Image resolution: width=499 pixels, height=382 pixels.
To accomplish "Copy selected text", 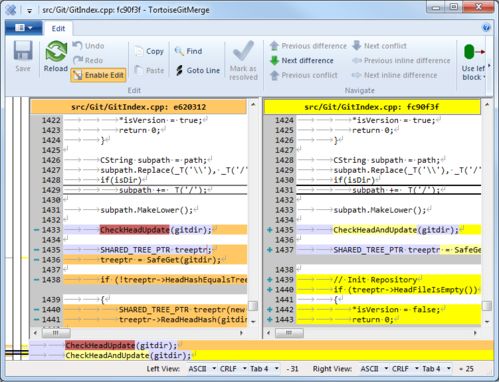I will tap(149, 51).
